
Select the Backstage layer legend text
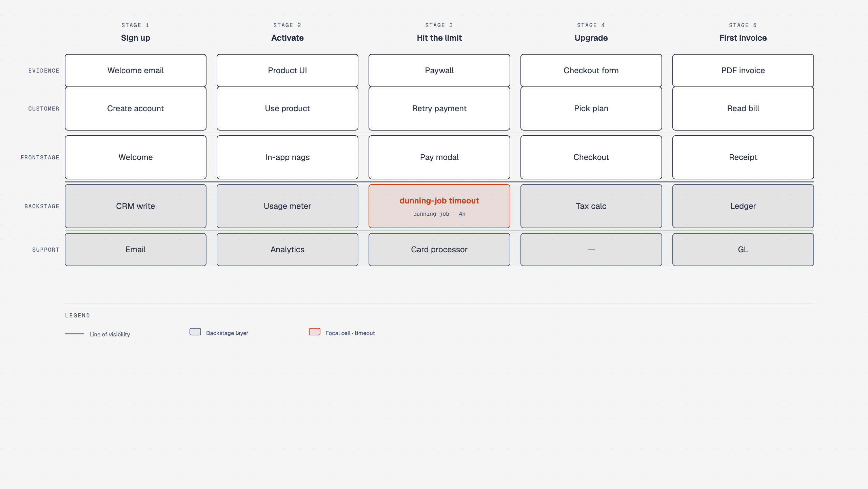pos(227,333)
